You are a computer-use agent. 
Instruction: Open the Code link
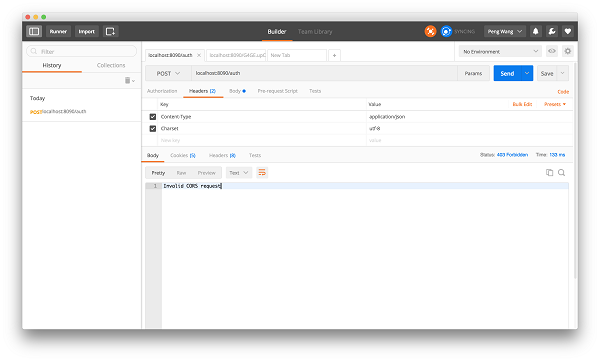pyautogui.click(x=563, y=92)
